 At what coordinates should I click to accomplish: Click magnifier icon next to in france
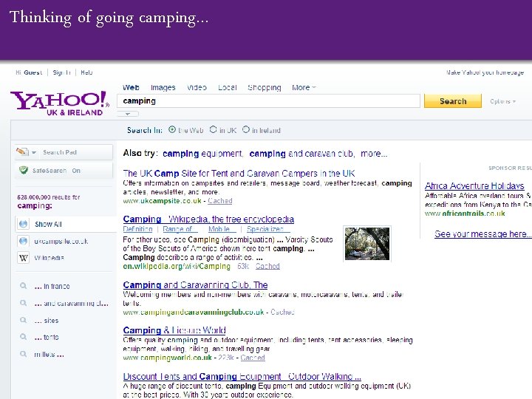click(23, 286)
